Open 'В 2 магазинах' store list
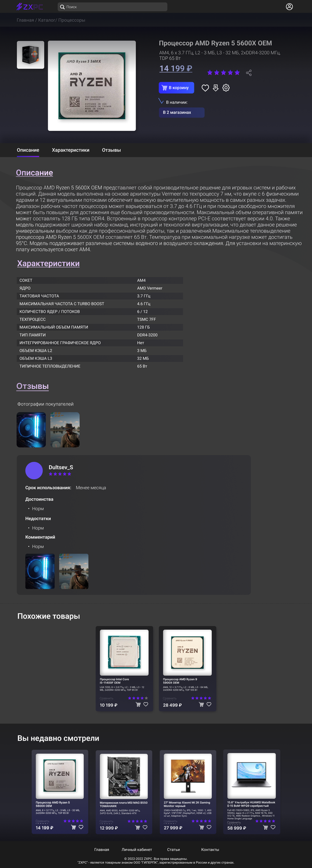The height and width of the screenshot is (868, 312). click(181, 112)
